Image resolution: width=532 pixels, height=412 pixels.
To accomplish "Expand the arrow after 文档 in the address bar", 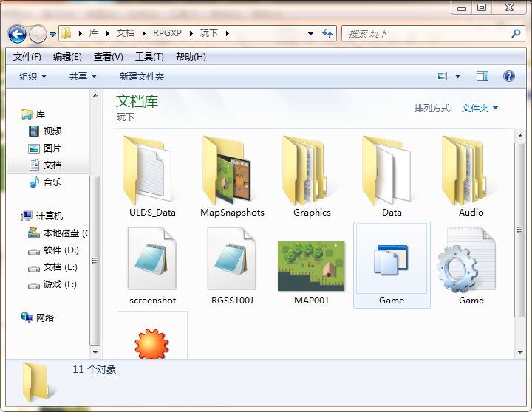I will [144, 33].
